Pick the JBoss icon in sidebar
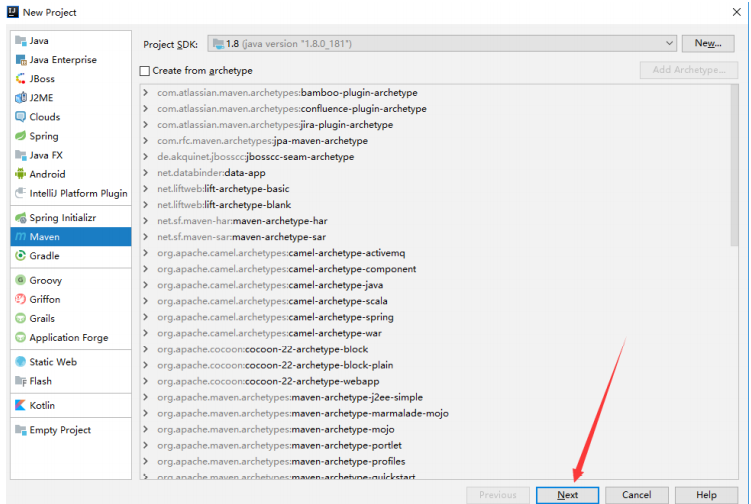Viewport: 751px width, 504px height. tap(21, 79)
